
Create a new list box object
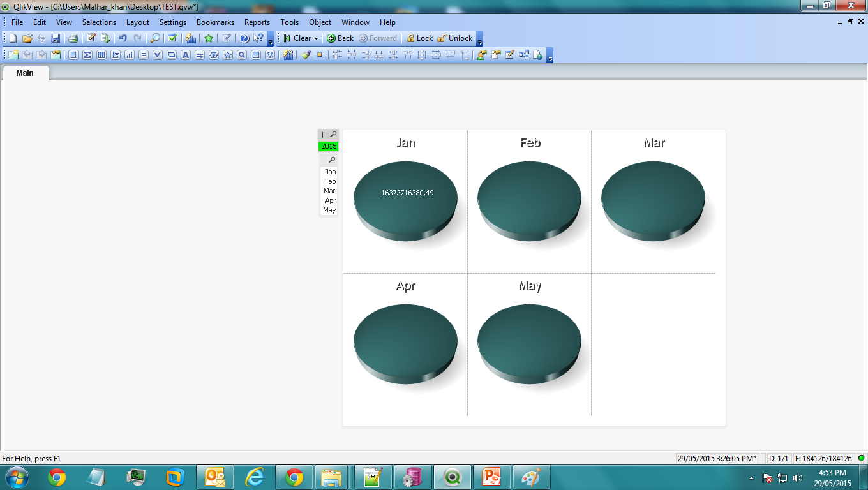tap(73, 55)
